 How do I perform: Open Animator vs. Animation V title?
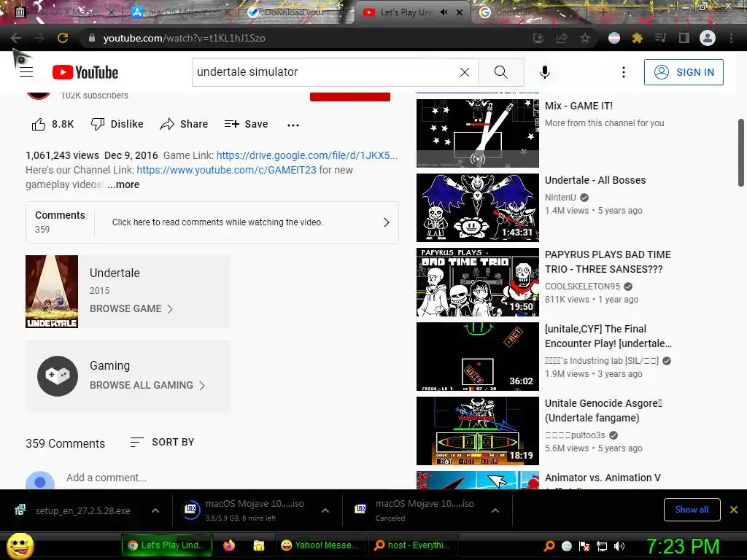click(x=603, y=478)
